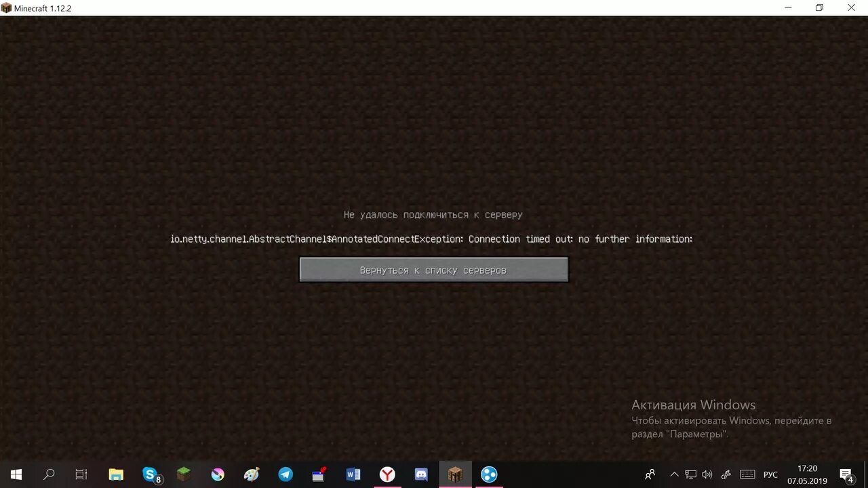Open Yandex Browser from taskbar
Viewport: 868px width, 488px height.
tap(387, 474)
